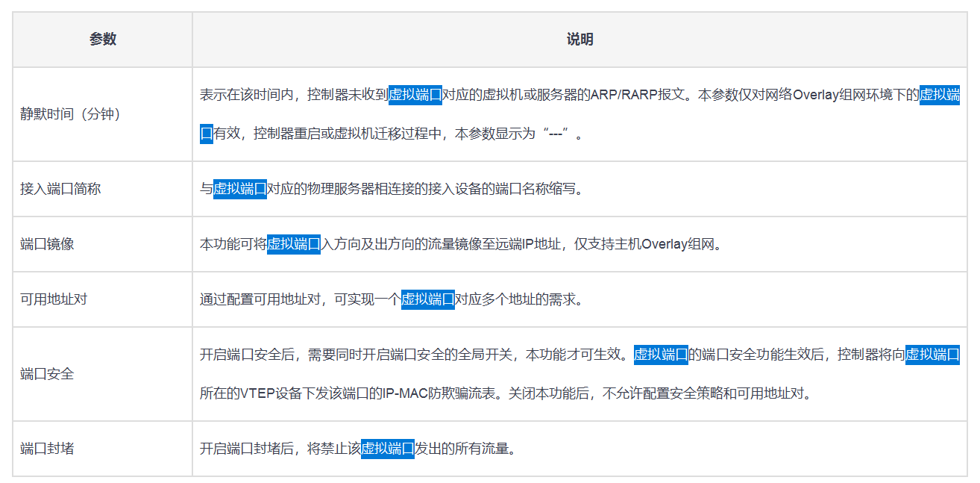
Task: Click highlighted 虚拟端口 in 端口封堵 row
Action: [x=388, y=449]
